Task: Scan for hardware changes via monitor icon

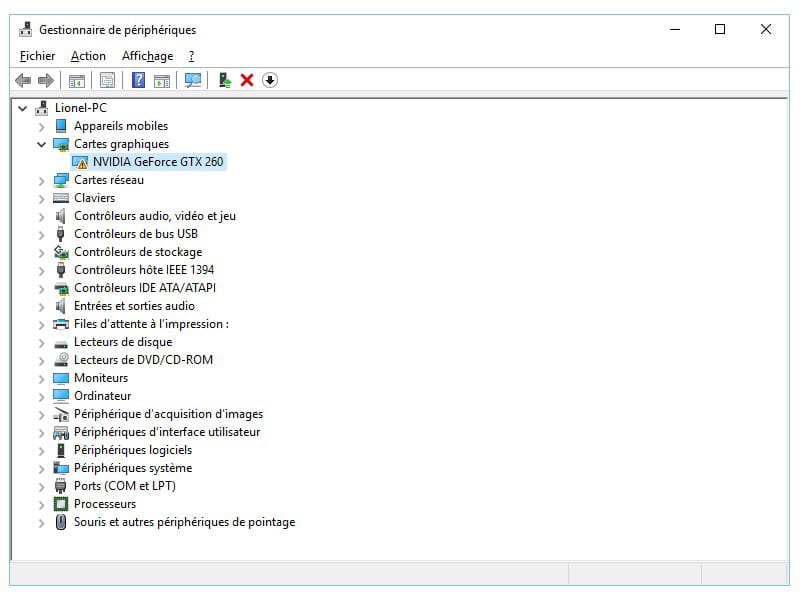Action: click(x=193, y=80)
